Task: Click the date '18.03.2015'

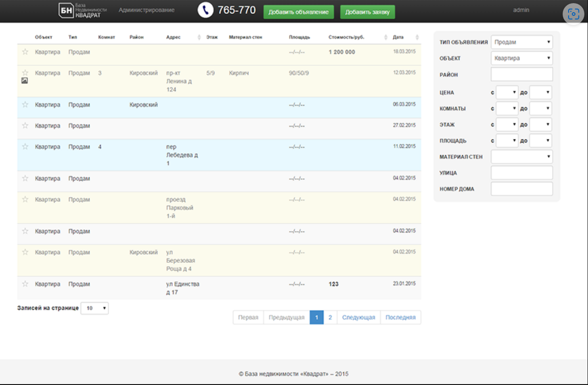Action: (x=404, y=52)
